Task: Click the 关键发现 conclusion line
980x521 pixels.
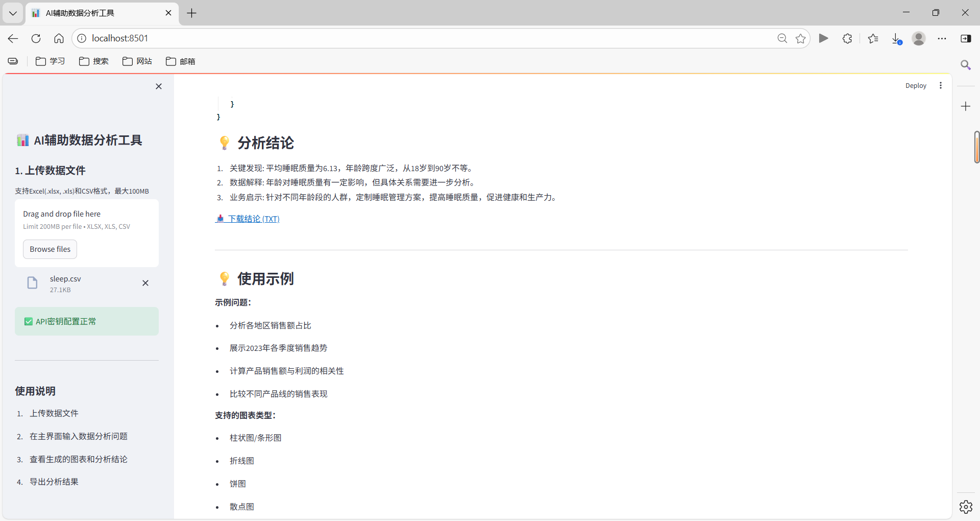Action: [352, 168]
